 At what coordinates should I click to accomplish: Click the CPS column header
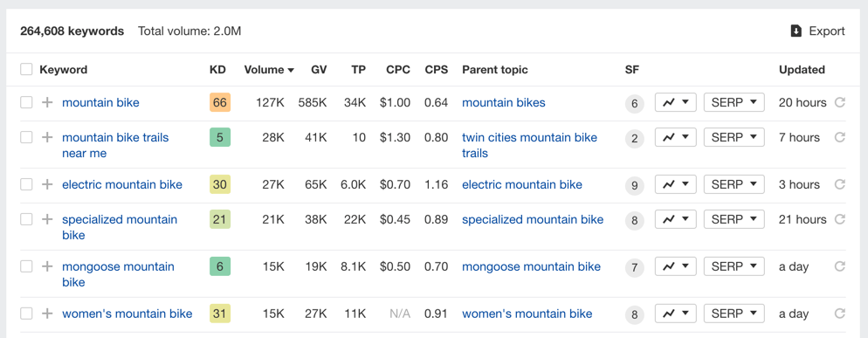(x=437, y=70)
